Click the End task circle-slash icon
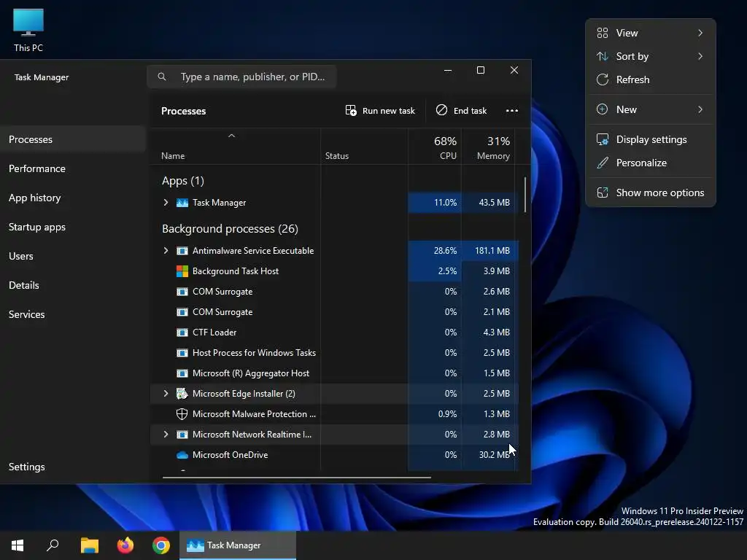The image size is (747, 560). [x=441, y=110]
